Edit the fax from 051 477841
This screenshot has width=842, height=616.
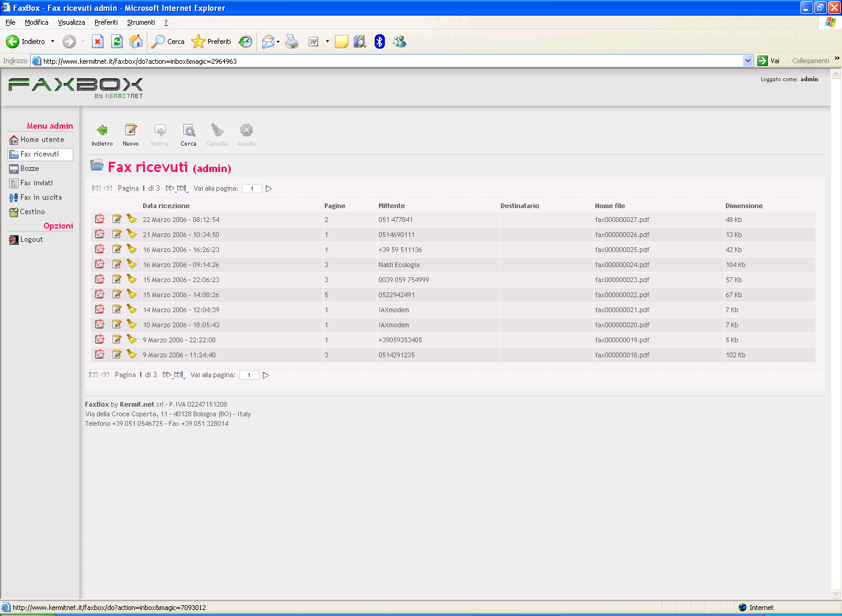click(117, 219)
